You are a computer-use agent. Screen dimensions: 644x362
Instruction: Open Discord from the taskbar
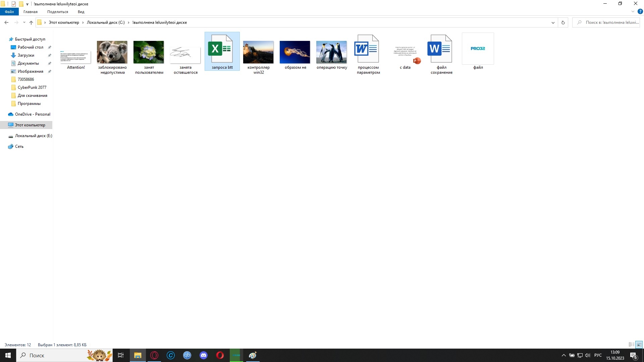pyautogui.click(x=204, y=355)
